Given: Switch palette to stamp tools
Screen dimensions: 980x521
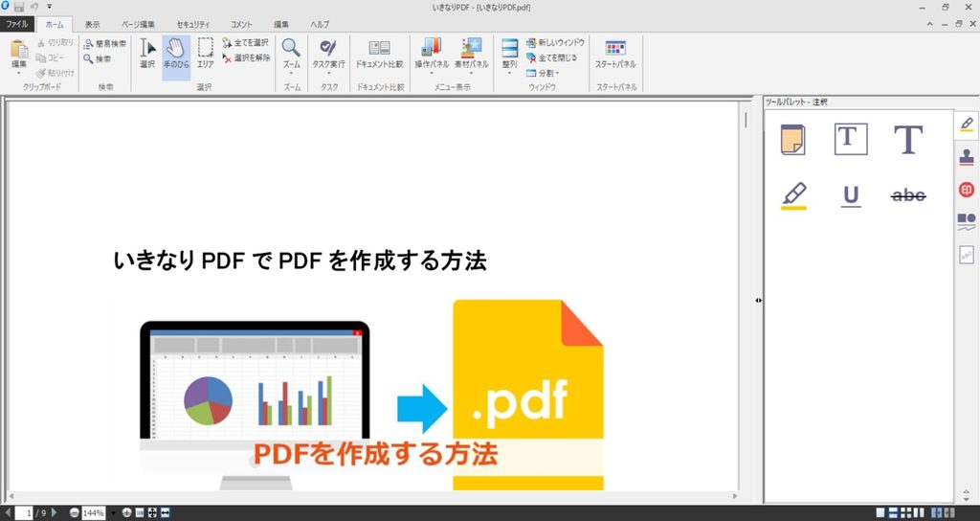Looking at the screenshot, I should coord(967,157).
